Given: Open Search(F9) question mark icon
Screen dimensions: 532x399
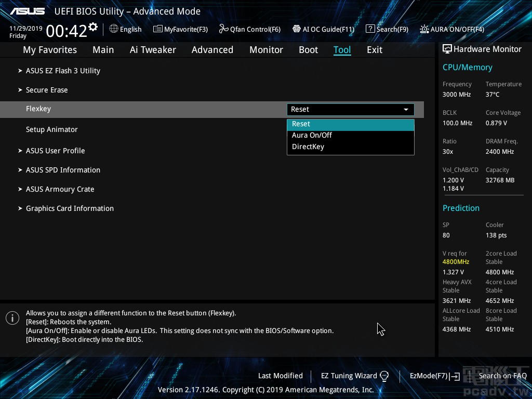Looking at the screenshot, I should (370, 29).
